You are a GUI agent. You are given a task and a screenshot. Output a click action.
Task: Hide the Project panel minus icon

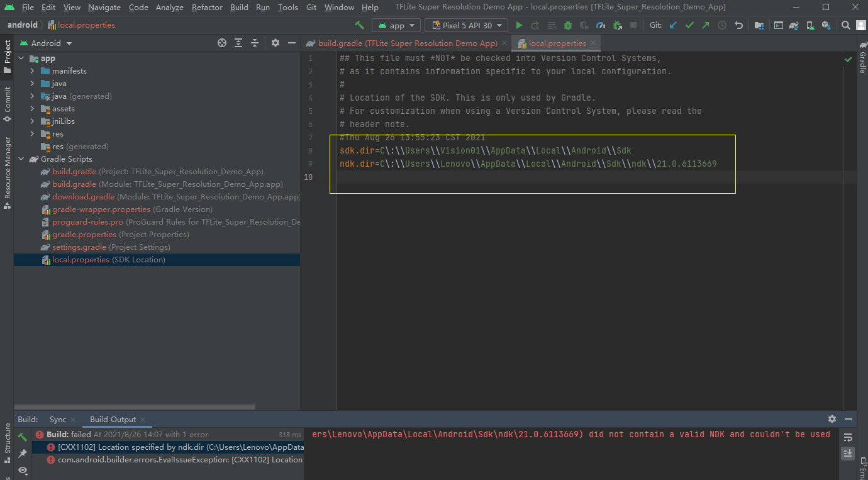click(292, 43)
